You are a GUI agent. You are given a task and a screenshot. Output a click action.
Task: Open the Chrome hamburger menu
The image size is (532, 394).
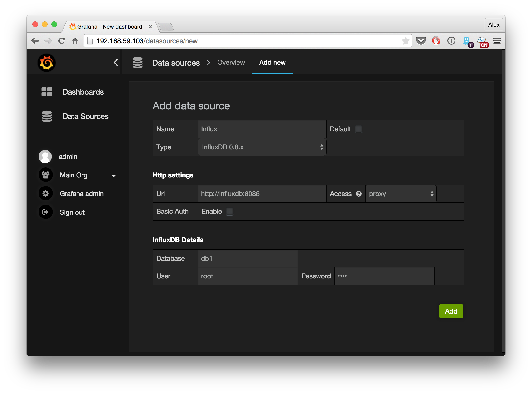click(497, 41)
